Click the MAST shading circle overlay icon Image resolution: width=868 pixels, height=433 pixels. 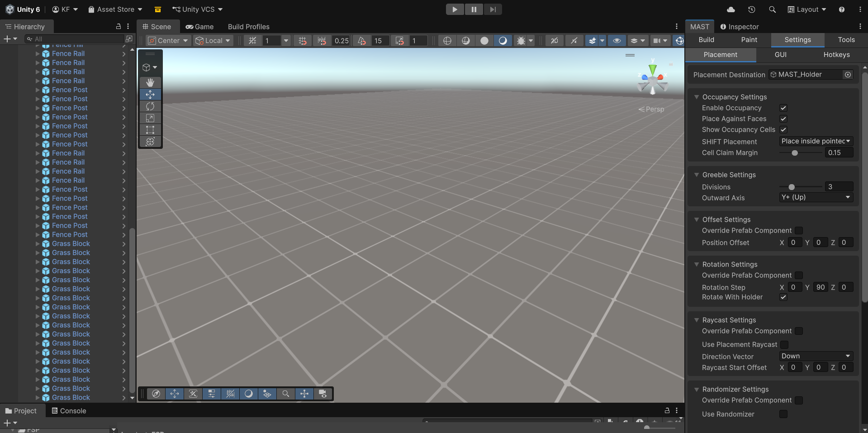tap(249, 394)
